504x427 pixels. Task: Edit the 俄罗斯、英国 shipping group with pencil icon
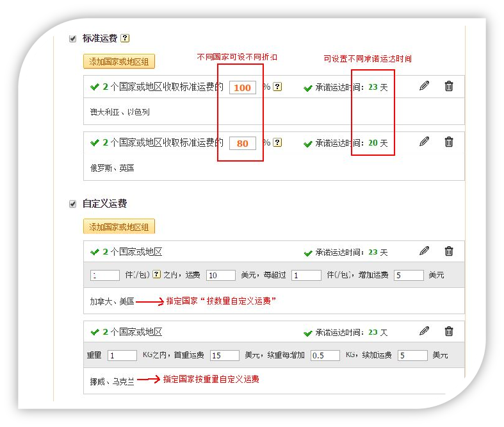pyautogui.click(x=425, y=142)
